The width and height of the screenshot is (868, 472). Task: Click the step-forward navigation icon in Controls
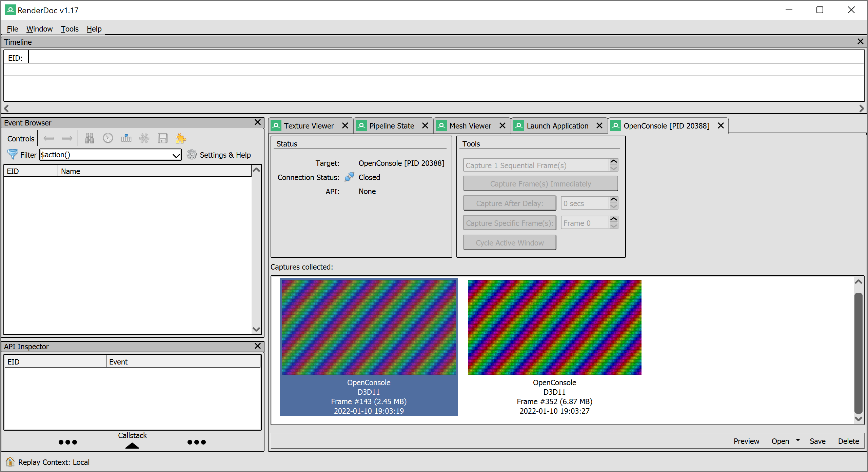67,138
